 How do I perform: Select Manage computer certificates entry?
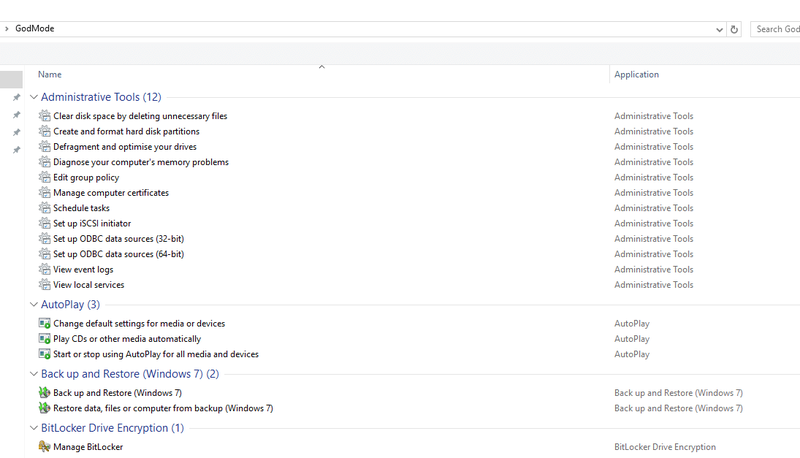(x=111, y=192)
